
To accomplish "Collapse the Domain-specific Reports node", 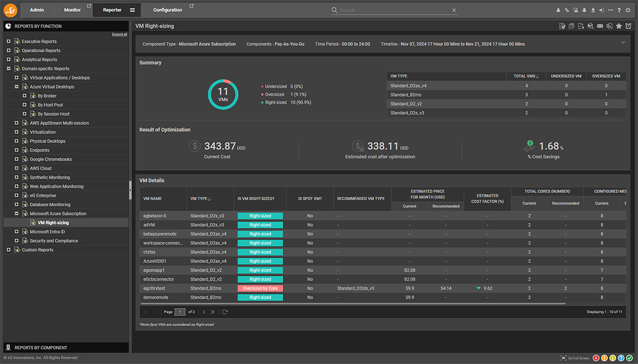I will 9,69.
